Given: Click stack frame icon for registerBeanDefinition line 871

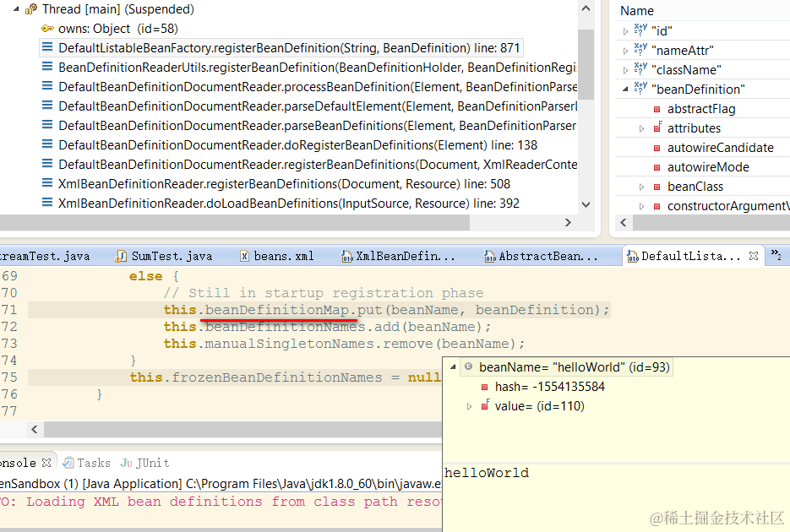Looking at the screenshot, I should pyautogui.click(x=46, y=47).
